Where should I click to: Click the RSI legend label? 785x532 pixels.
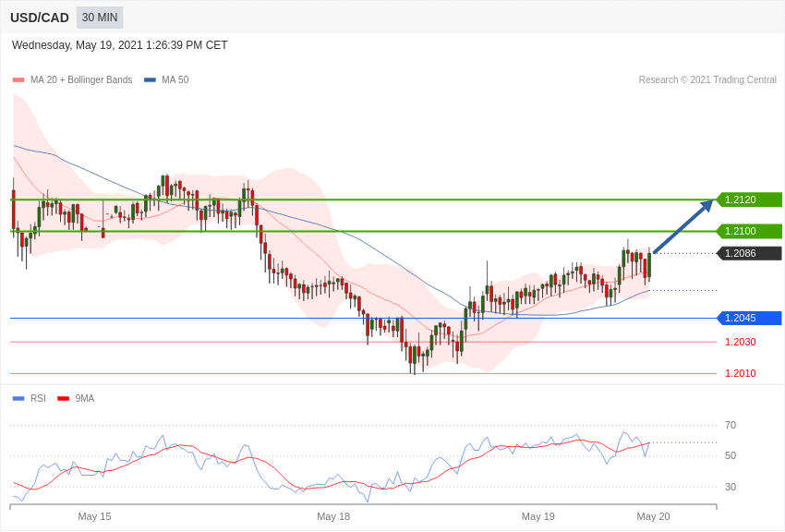click(x=38, y=398)
